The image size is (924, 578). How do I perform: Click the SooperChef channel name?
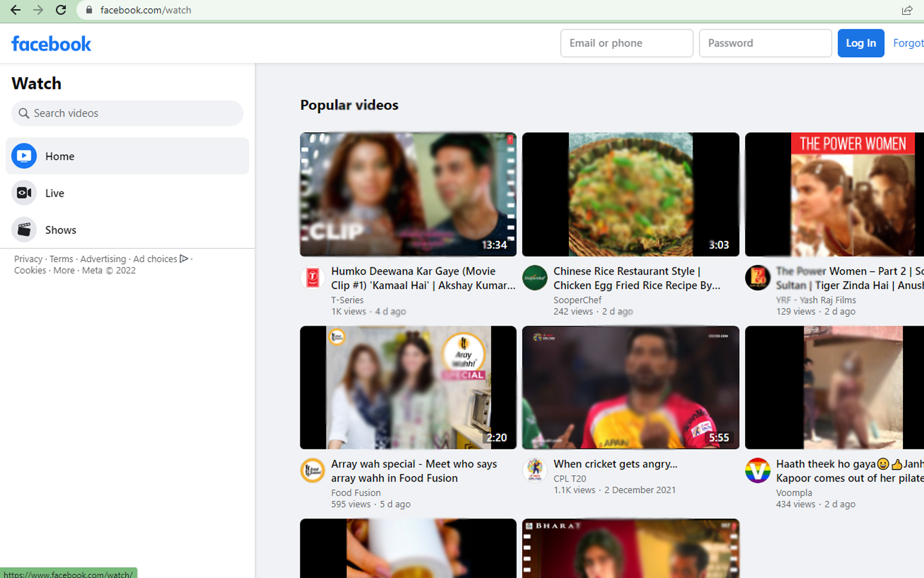(x=577, y=300)
